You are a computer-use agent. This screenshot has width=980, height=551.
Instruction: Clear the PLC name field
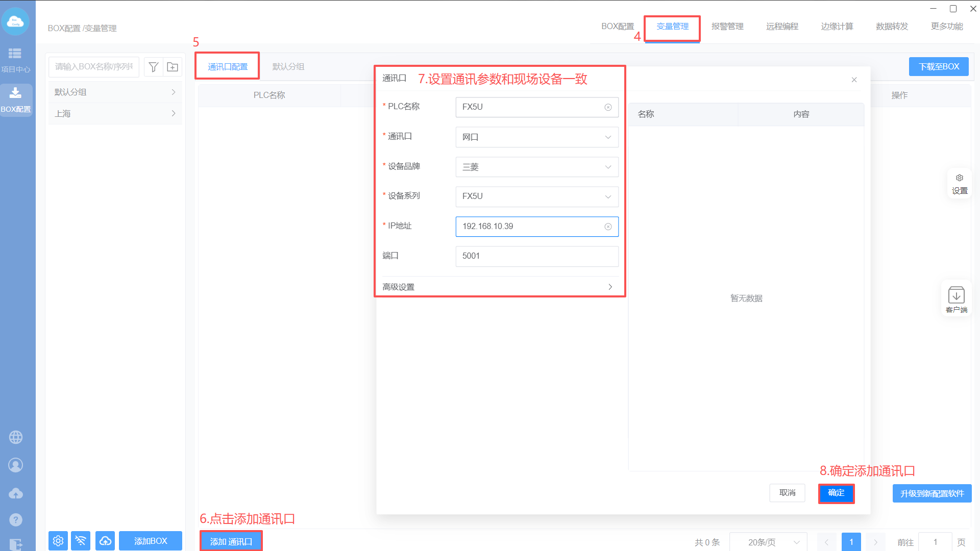click(x=608, y=107)
